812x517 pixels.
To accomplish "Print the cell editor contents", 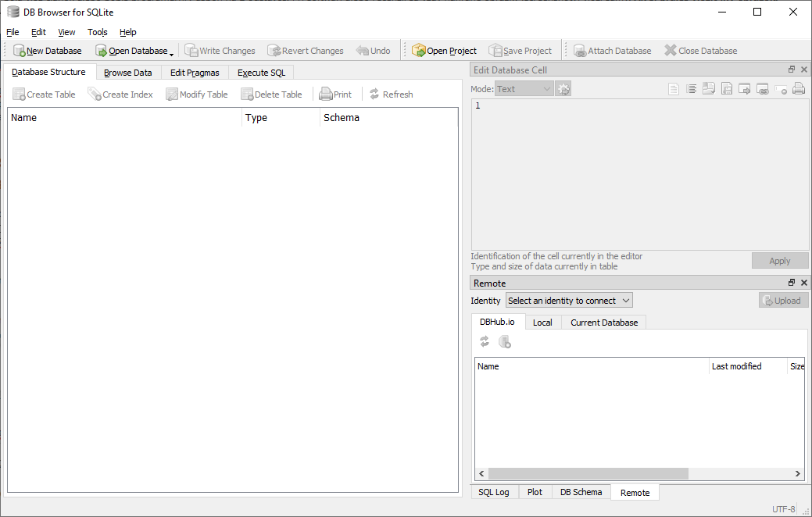I will pyautogui.click(x=798, y=88).
